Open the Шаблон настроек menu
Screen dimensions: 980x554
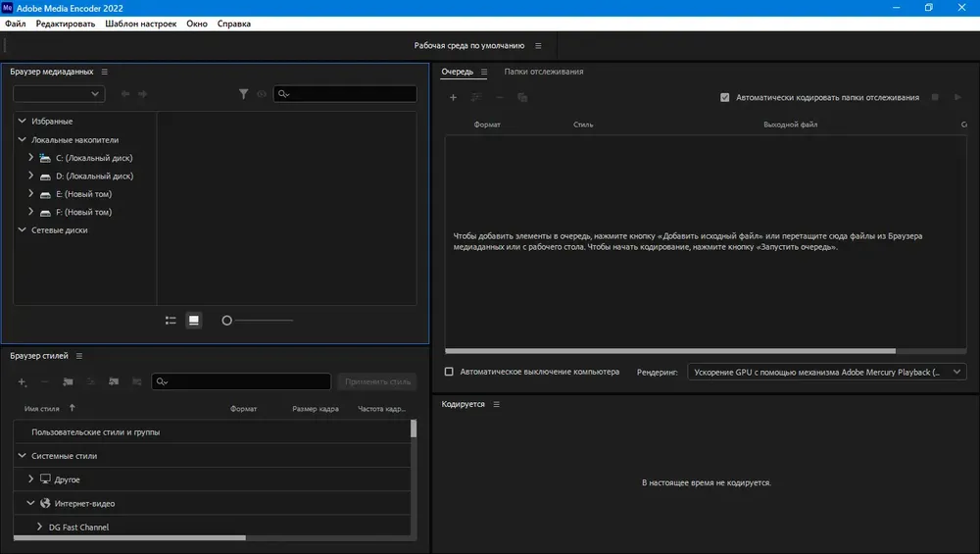tap(140, 24)
